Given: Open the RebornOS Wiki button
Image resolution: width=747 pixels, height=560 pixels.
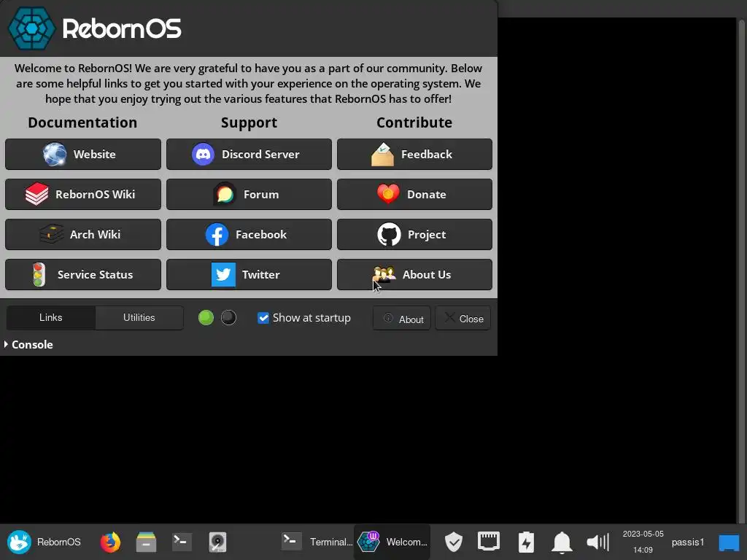Looking at the screenshot, I should (83, 194).
